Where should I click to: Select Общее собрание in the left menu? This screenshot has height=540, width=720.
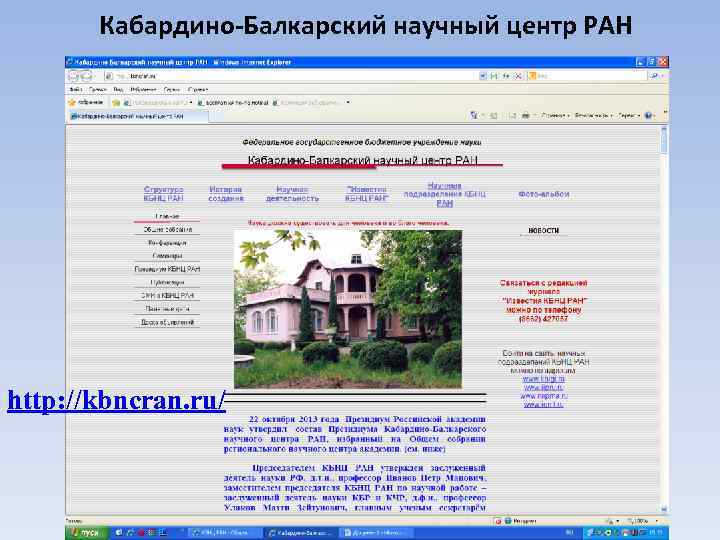167,229
